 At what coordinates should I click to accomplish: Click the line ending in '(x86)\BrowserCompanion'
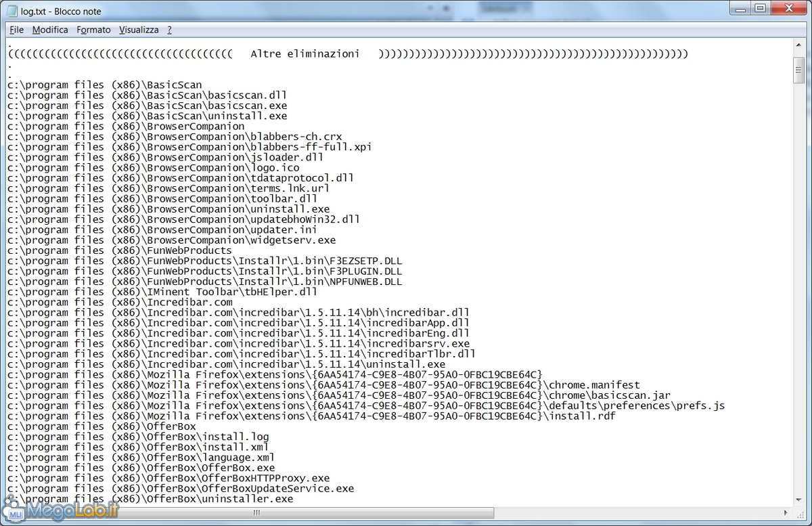pyautogui.click(x=126, y=126)
